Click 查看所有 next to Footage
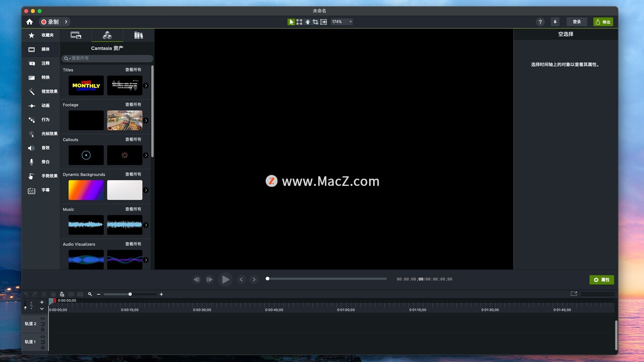This screenshot has height=362, width=644. [x=133, y=105]
